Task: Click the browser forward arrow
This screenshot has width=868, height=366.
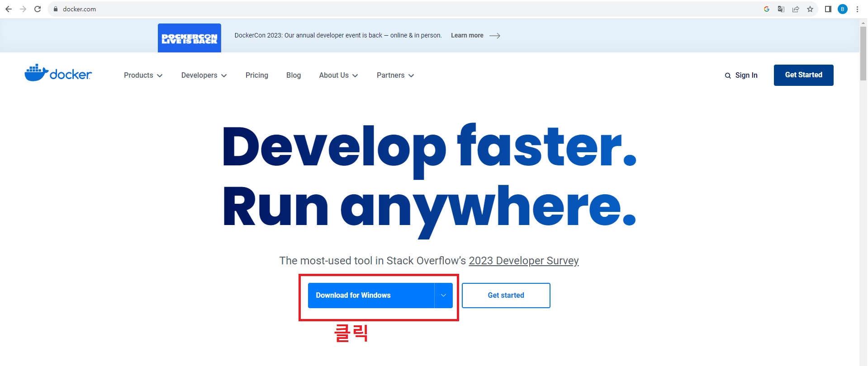Action: click(x=23, y=9)
